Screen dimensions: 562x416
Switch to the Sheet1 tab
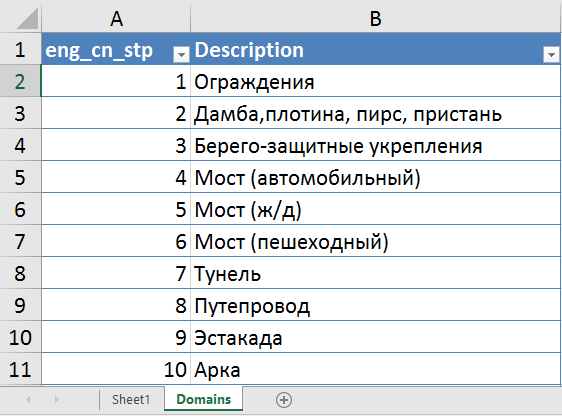[x=131, y=400]
